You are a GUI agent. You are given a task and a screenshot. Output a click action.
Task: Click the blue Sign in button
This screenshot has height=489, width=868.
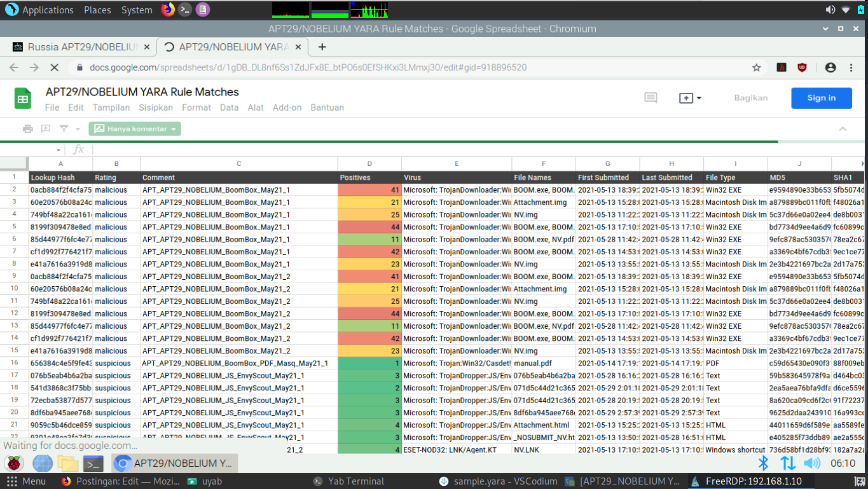tap(822, 98)
